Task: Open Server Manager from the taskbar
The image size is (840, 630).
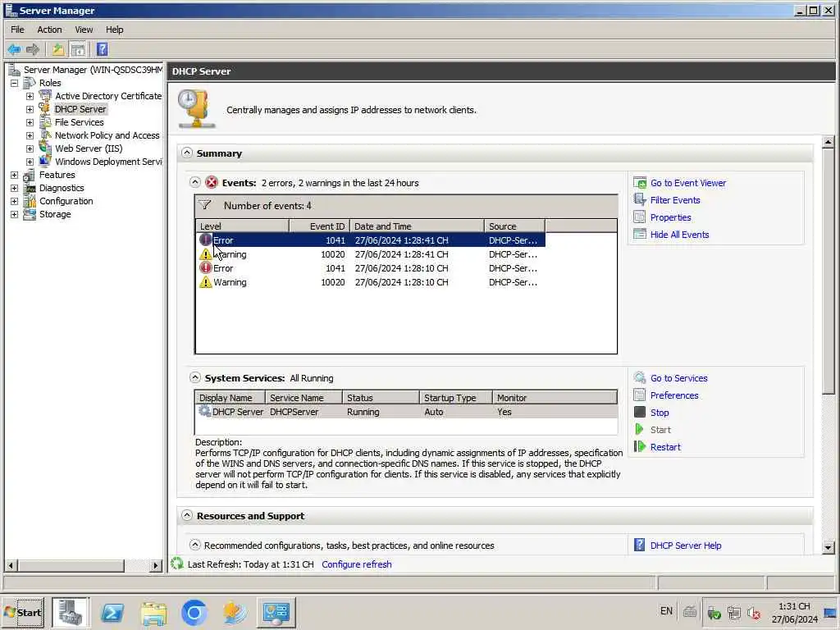Action: pyautogui.click(x=71, y=612)
